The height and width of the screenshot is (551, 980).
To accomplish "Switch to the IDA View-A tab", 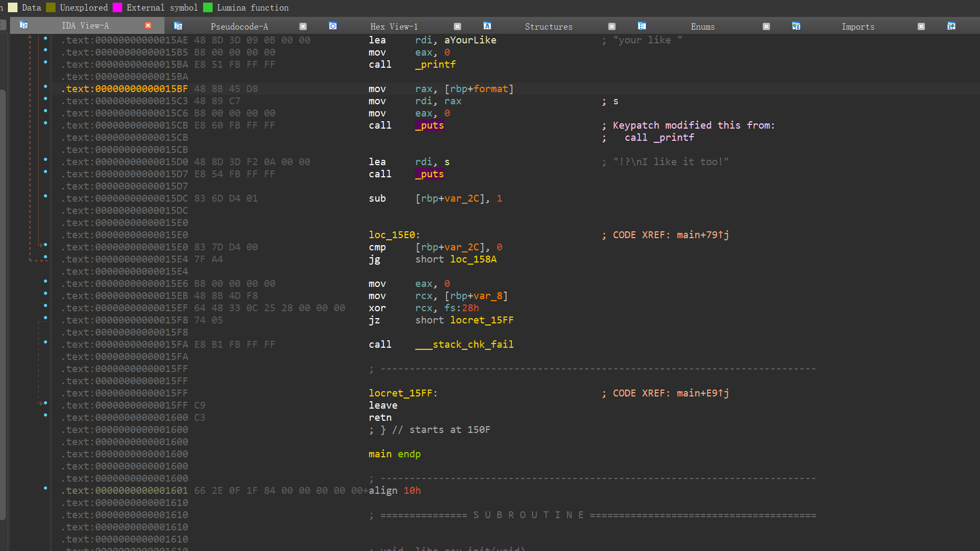I will click(85, 25).
